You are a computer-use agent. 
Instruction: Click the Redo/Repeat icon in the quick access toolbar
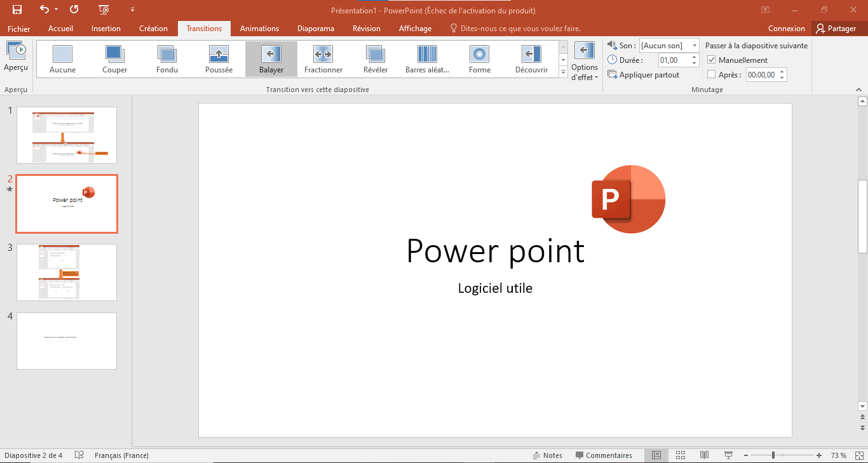point(74,10)
